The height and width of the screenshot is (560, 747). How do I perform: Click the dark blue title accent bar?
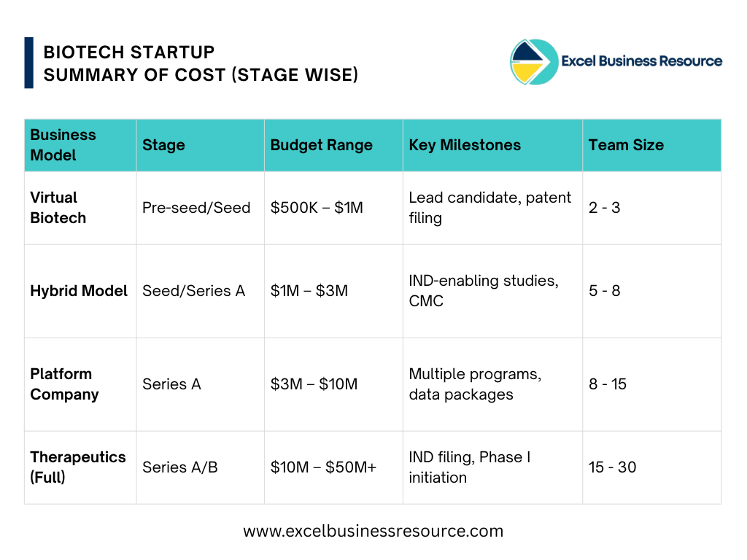[28, 63]
